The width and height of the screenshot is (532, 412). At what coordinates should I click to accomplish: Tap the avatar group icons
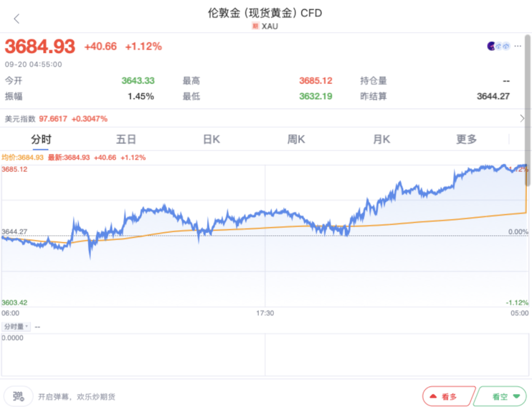click(x=498, y=46)
